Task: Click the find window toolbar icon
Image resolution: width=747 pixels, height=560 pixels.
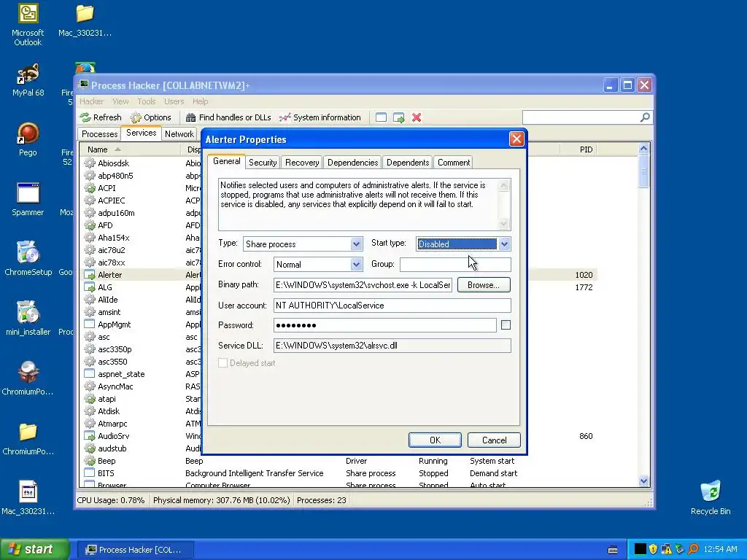Action: (381, 117)
